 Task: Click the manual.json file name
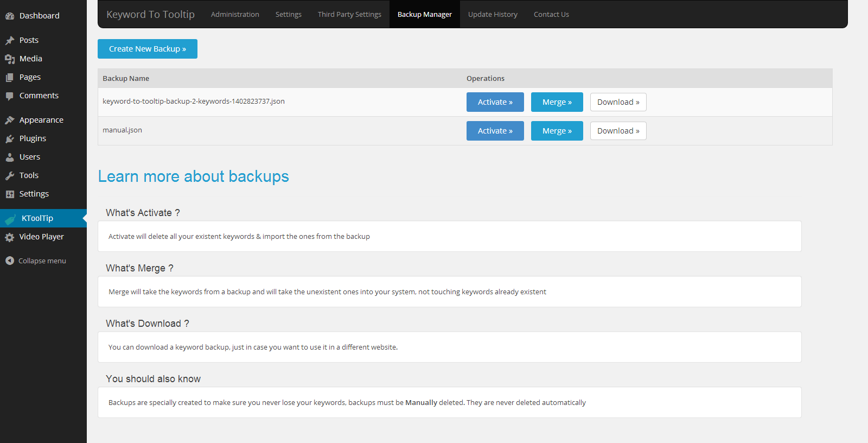(122, 130)
